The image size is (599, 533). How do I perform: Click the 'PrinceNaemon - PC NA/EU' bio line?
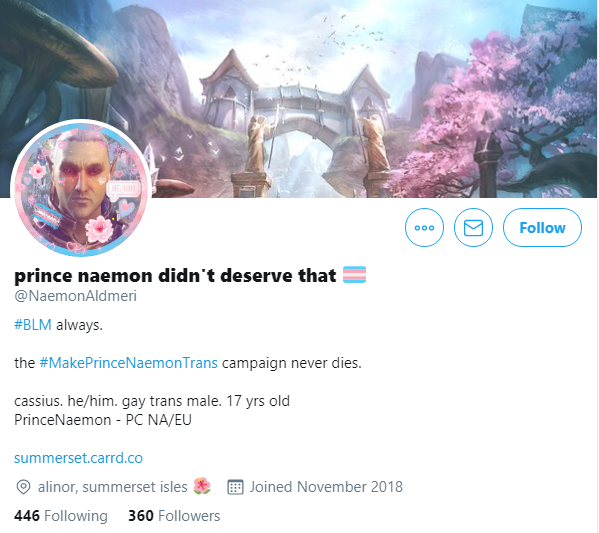103,420
